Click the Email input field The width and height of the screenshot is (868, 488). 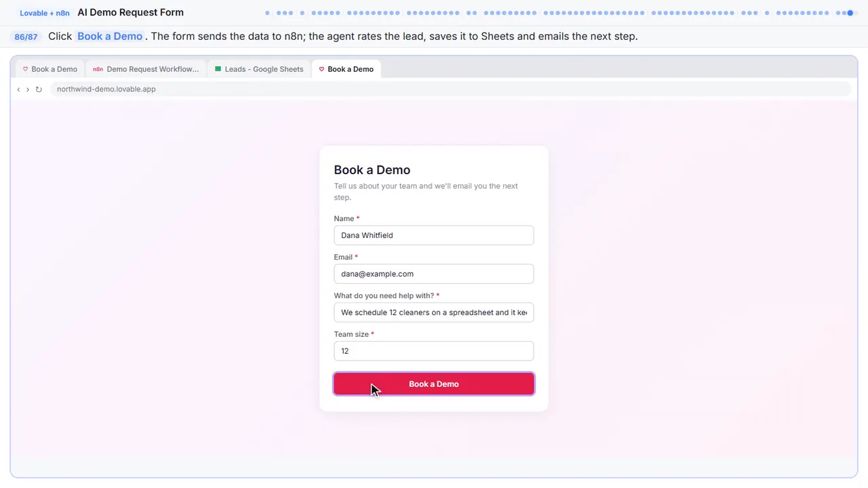pyautogui.click(x=434, y=274)
